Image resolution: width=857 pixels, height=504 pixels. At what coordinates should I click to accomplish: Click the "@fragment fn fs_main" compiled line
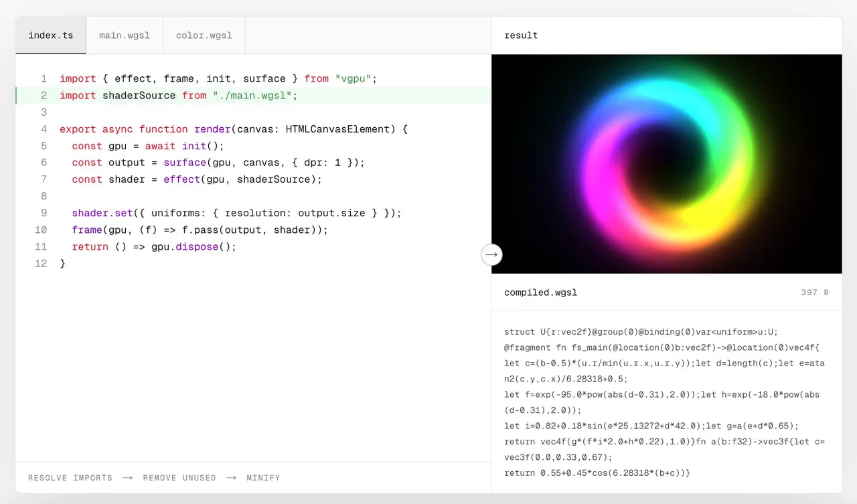tap(661, 347)
